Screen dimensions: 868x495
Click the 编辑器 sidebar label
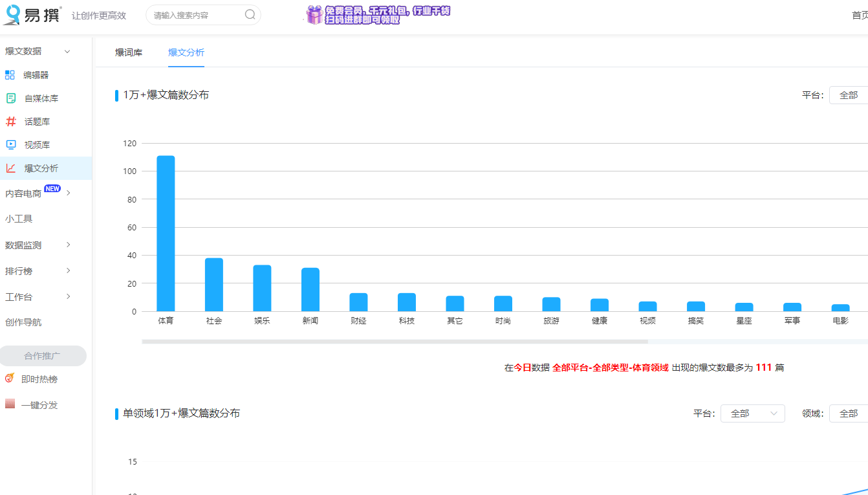coord(36,75)
